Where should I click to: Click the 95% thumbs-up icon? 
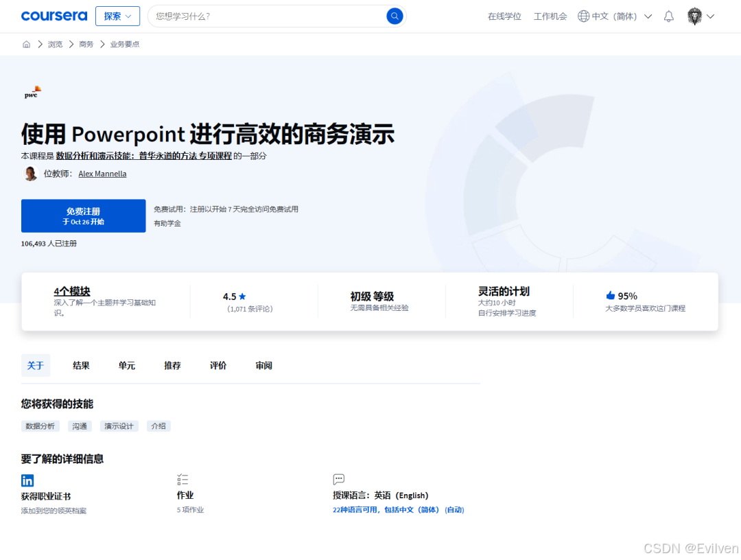tap(611, 295)
